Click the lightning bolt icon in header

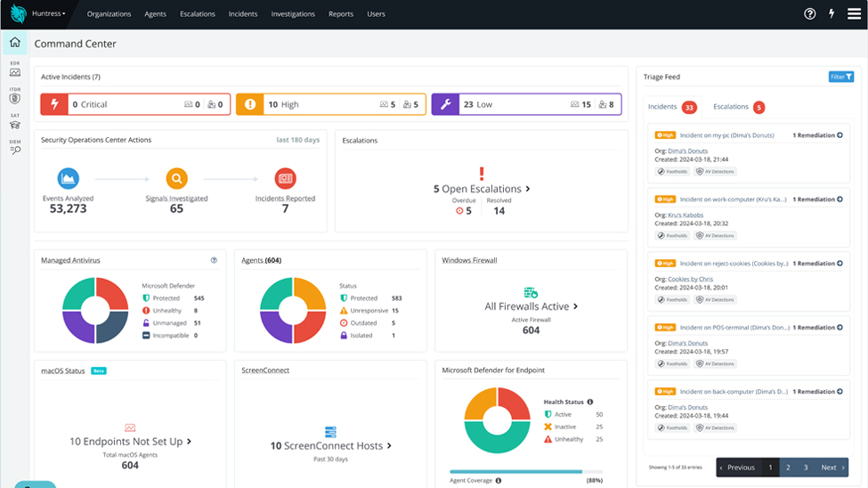pos(831,14)
